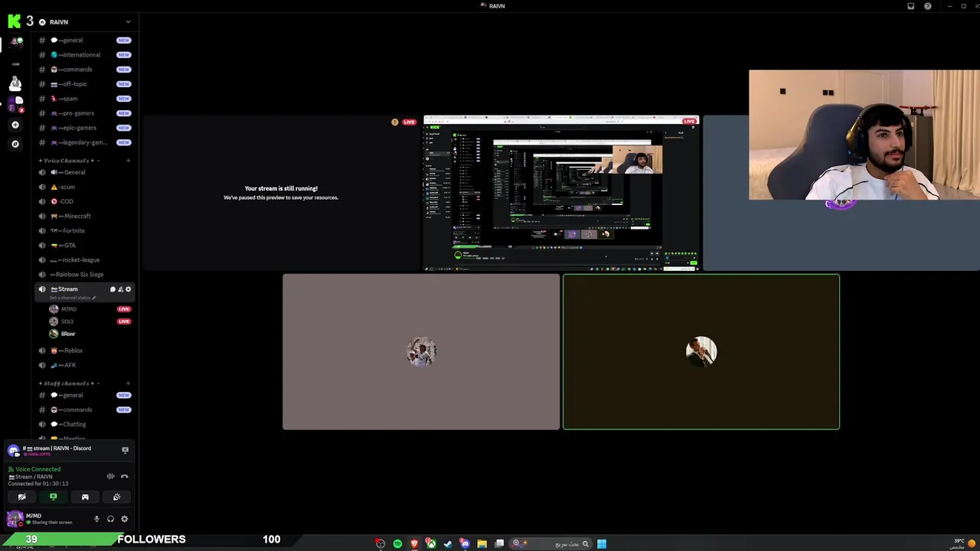Select user iiRonr in Stream channel
980x551 pixels.
pos(90,334)
